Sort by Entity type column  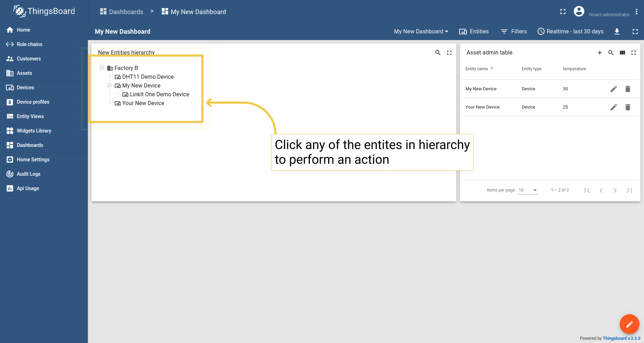click(531, 69)
